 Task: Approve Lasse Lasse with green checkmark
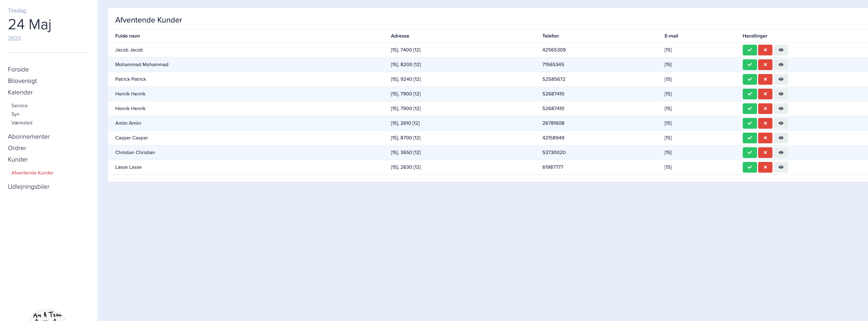point(750,167)
